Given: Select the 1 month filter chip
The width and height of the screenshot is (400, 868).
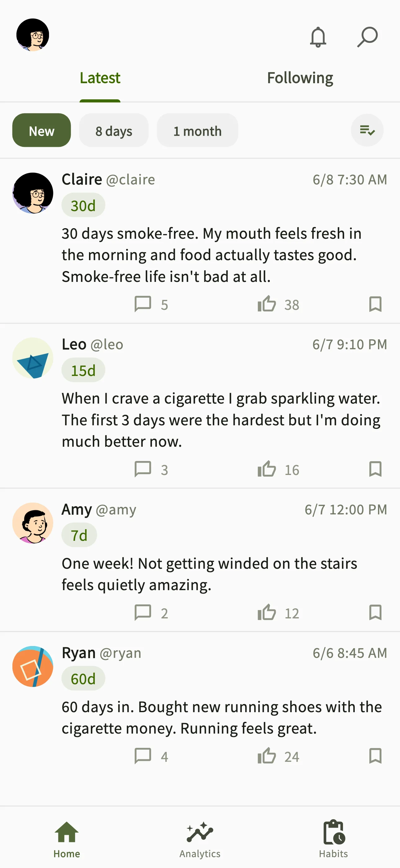Looking at the screenshot, I should coord(197,130).
